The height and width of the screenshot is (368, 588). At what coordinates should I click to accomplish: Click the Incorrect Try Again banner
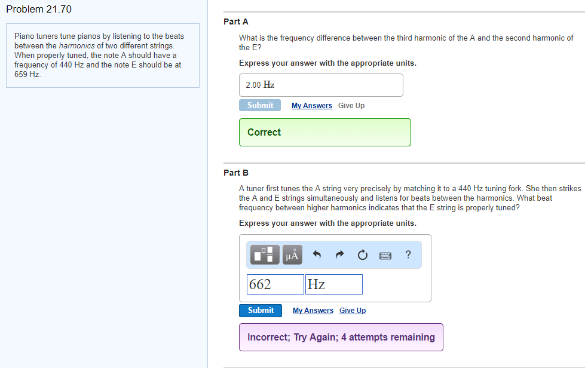click(341, 337)
